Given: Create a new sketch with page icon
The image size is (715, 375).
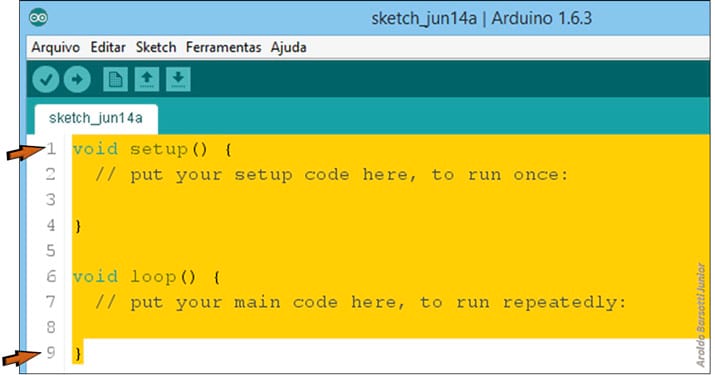Looking at the screenshot, I should click(115, 79).
